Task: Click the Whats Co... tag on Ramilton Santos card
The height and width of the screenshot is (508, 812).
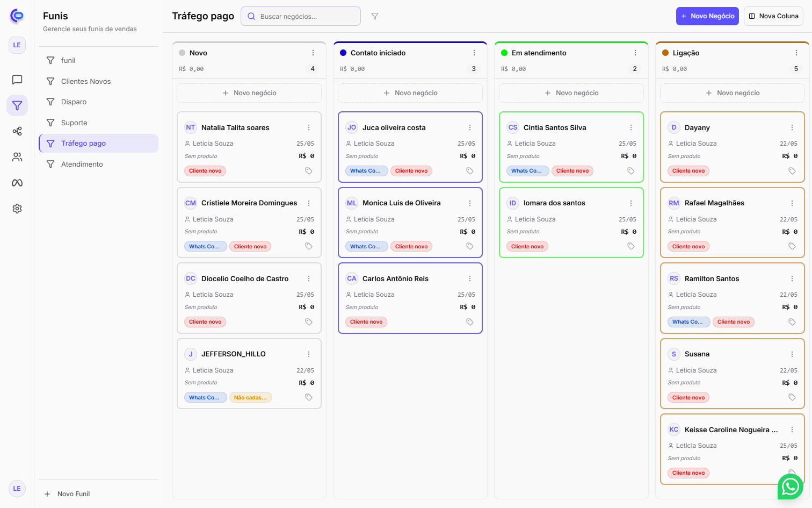Action: click(688, 322)
